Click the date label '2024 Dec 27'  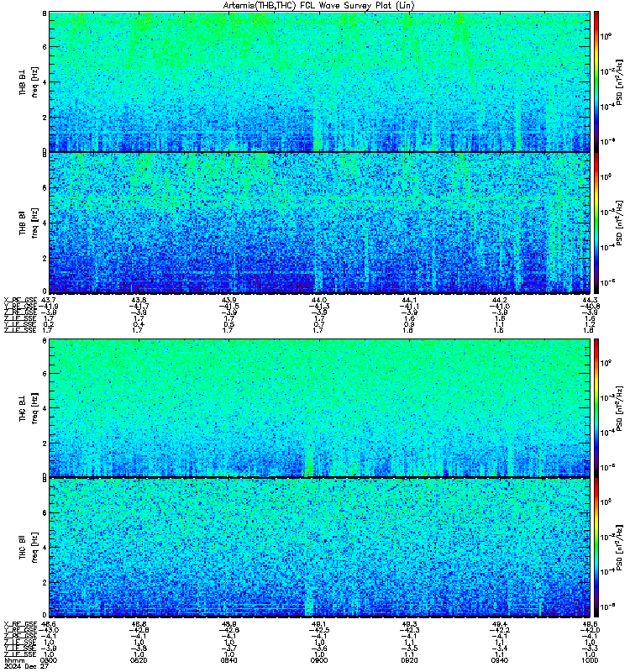26,666
